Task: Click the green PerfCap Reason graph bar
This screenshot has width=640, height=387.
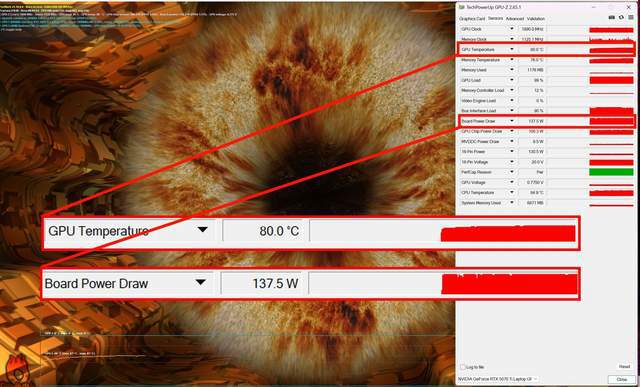Action: (x=611, y=172)
